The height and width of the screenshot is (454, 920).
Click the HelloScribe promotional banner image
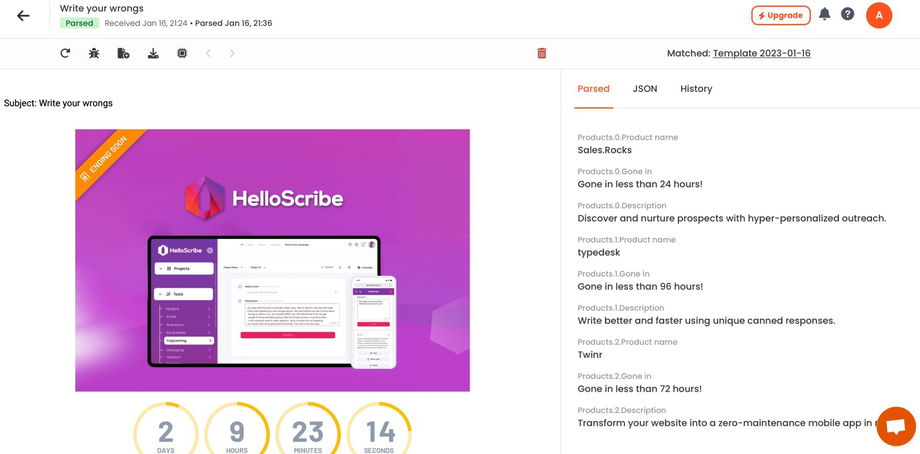[x=272, y=260]
